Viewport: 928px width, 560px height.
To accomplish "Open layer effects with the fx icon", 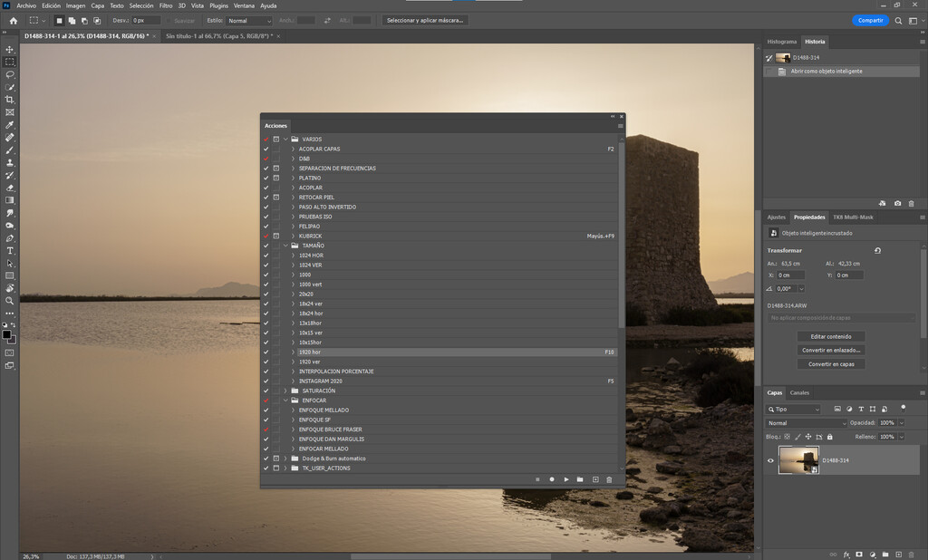I will (x=846, y=554).
